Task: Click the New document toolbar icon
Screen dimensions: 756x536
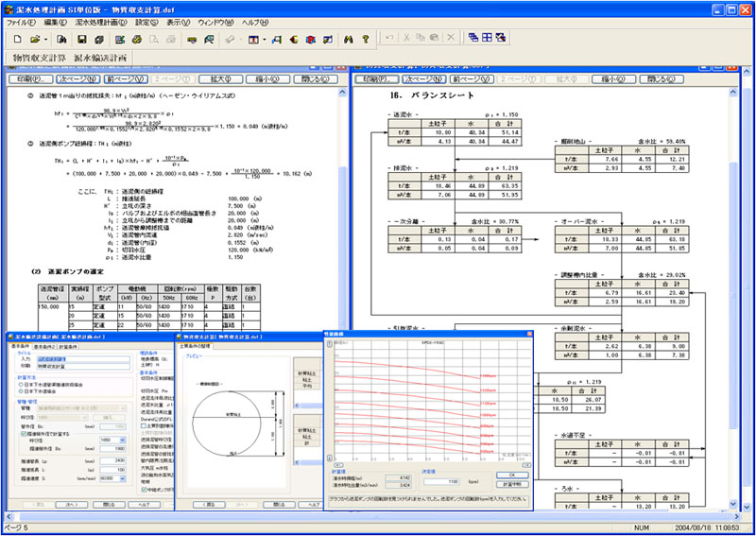Action: 17,40
